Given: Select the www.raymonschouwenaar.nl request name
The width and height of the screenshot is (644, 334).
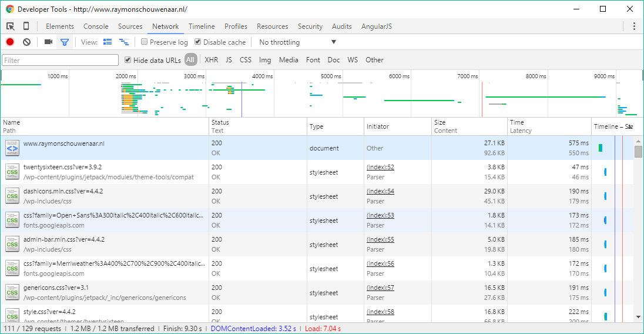Looking at the screenshot, I should (x=63, y=143).
